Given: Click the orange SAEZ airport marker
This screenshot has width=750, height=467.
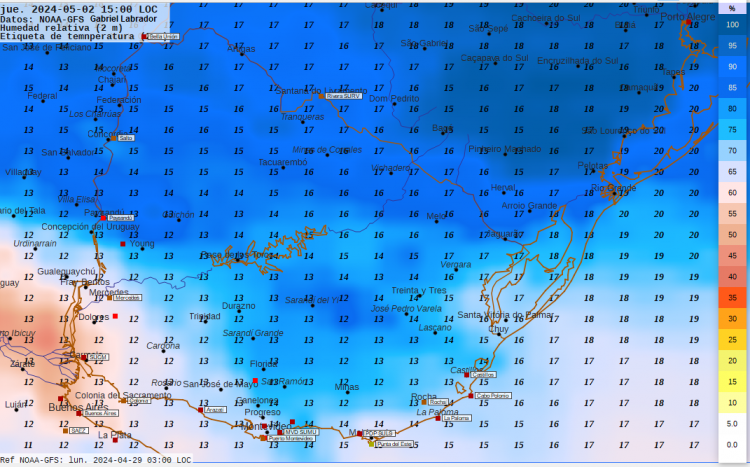Looking at the screenshot, I should pyautogui.click(x=66, y=430).
